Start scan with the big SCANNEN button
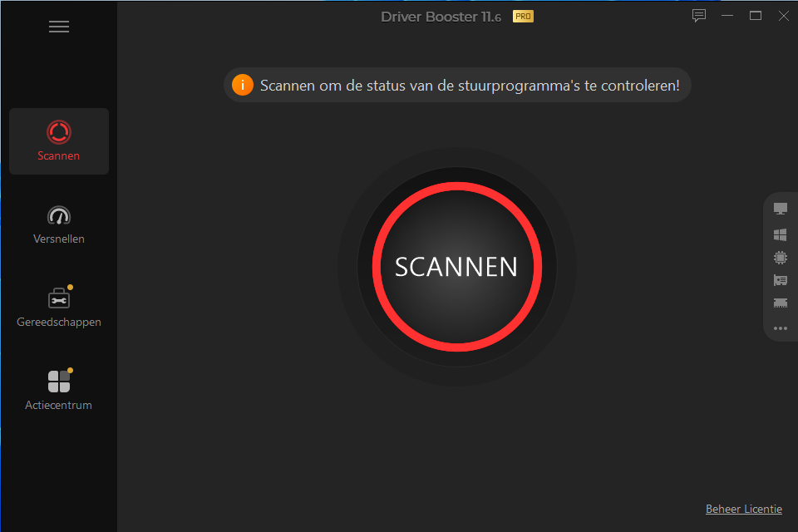This screenshot has height=532, width=798. coord(456,267)
